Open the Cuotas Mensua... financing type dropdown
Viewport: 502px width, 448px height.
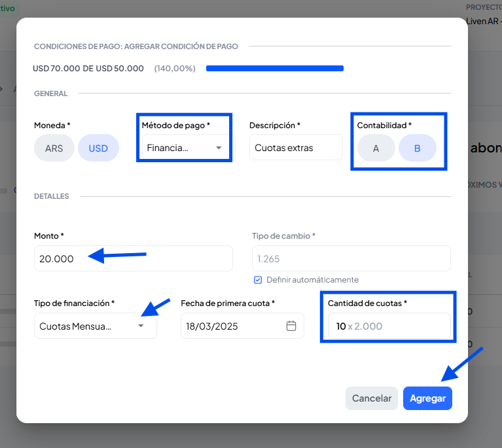pos(85,326)
